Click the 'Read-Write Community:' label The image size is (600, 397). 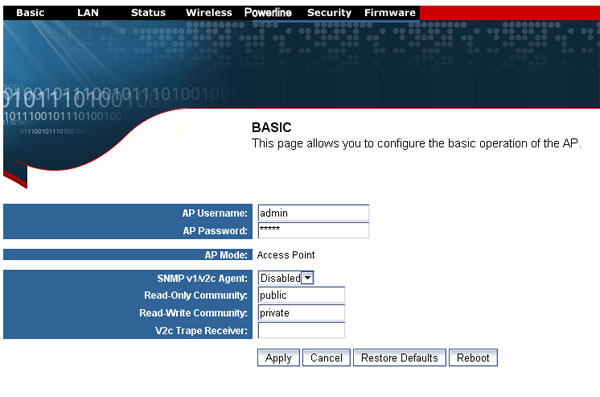[193, 313]
